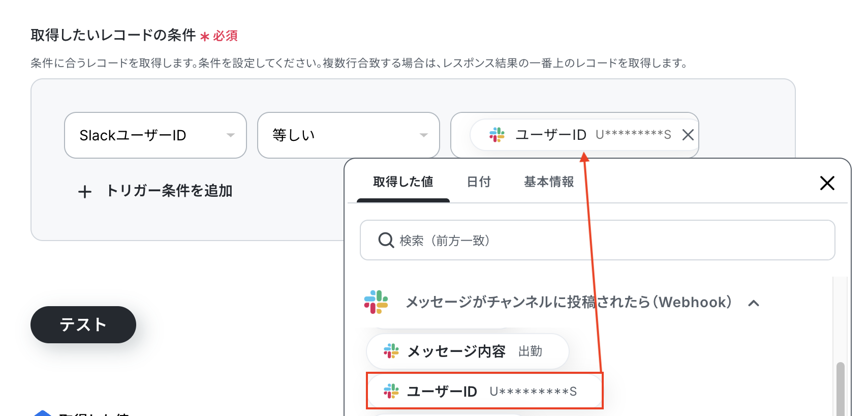Click the テスト button
This screenshot has height=416, width=868.
(83, 324)
